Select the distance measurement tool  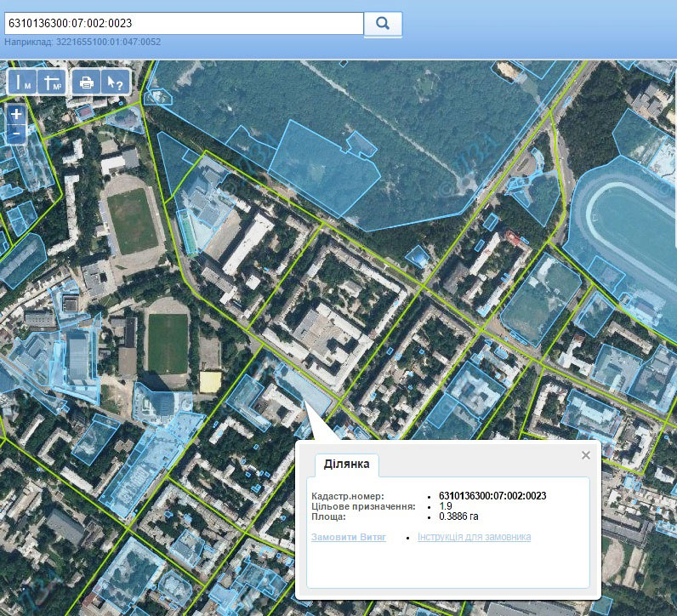coord(23,83)
